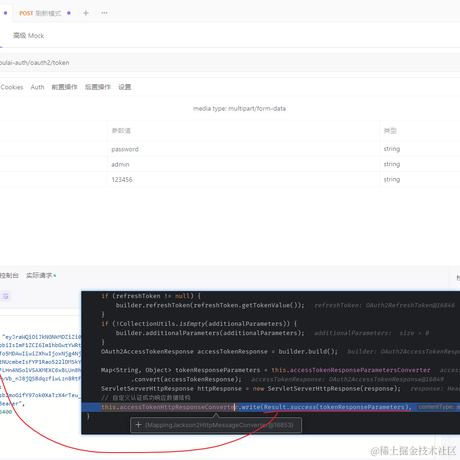Open the tab bar more options ellipsis
460x460 pixels.
click(x=104, y=13)
